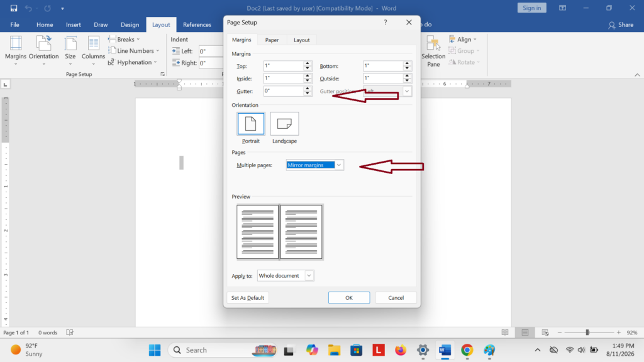This screenshot has width=644, height=362.
Task: Increase the Bottom margin with up stepper
Action: click(x=407, y=63)
